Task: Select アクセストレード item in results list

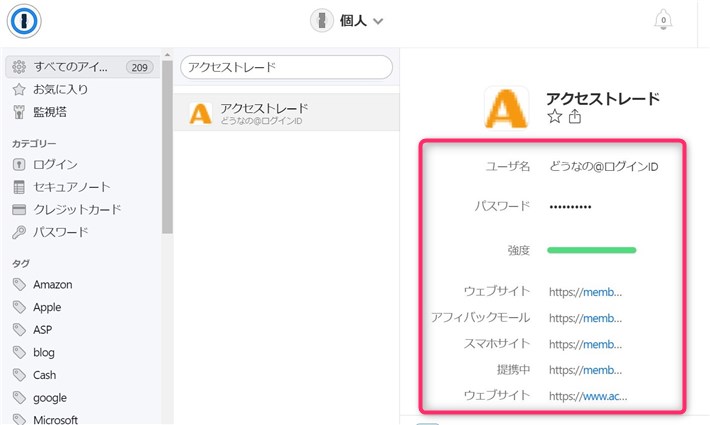Action: pos(286,113)
